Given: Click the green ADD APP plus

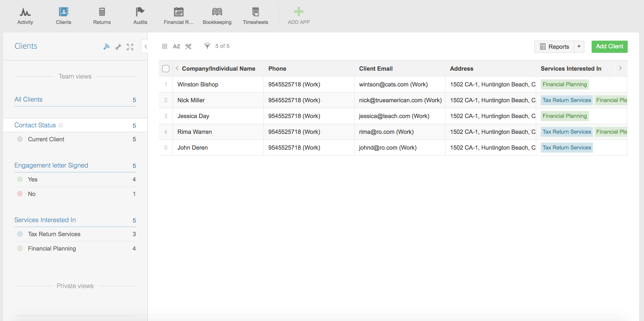Looking at the screenshot, I should (x=299, y=12).
